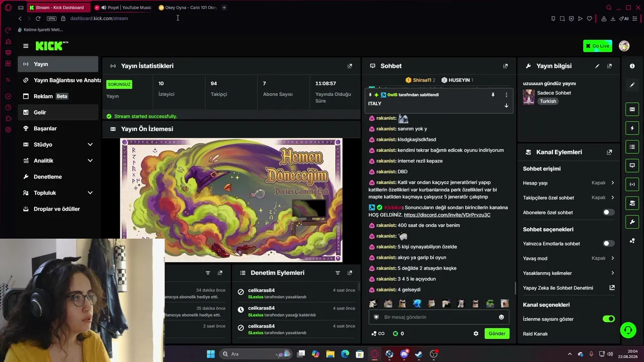Open the emoji picker in message box
Image resolution: width=644 pixels, height=362 pixels.
(501, 317)
